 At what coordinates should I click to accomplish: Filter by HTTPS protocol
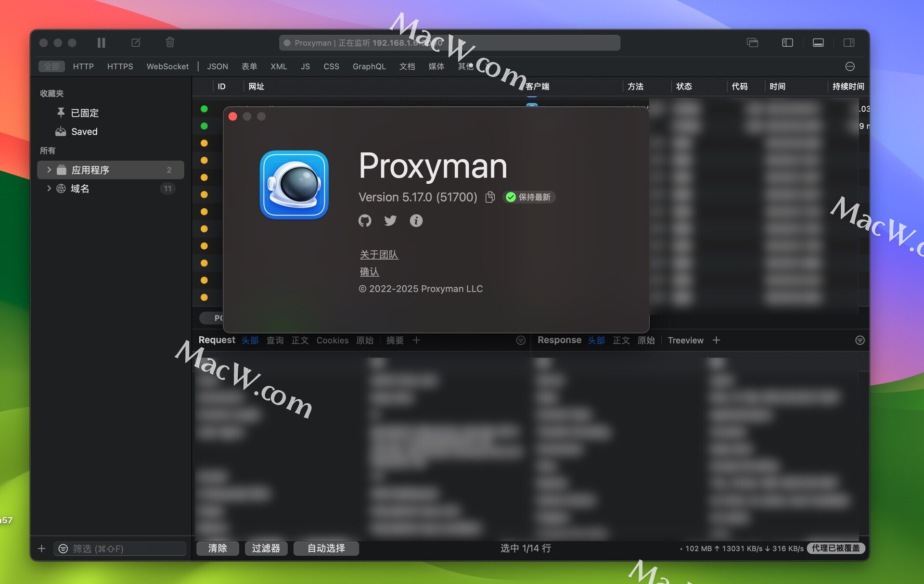point(120,66)
